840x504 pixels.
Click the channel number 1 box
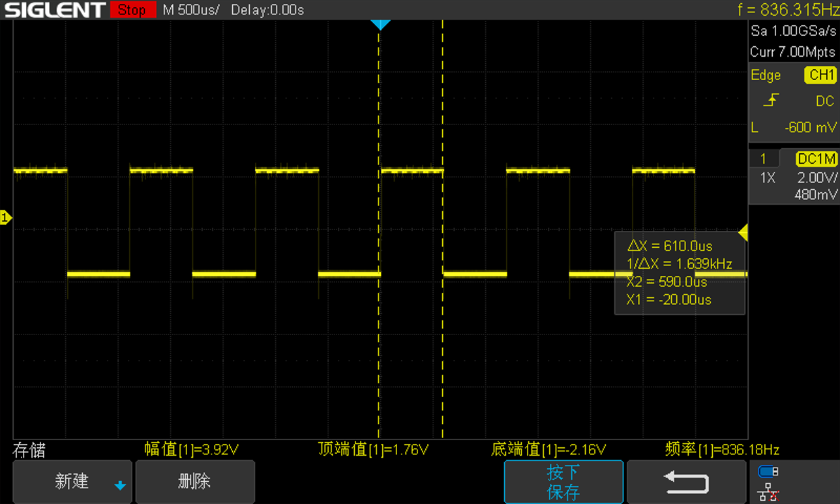[x=763, y=158]
